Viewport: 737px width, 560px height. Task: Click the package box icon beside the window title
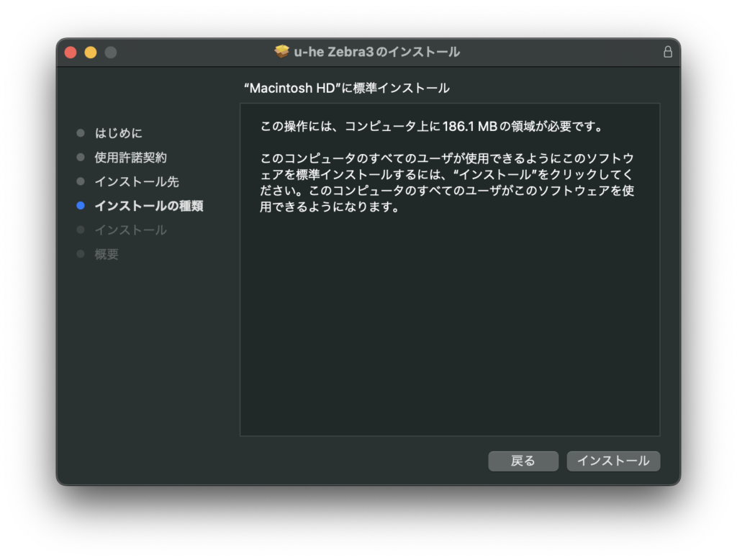[281, 52]
